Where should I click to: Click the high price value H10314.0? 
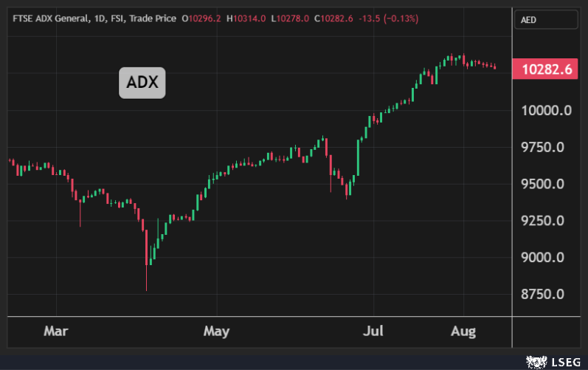pos(247,18)
